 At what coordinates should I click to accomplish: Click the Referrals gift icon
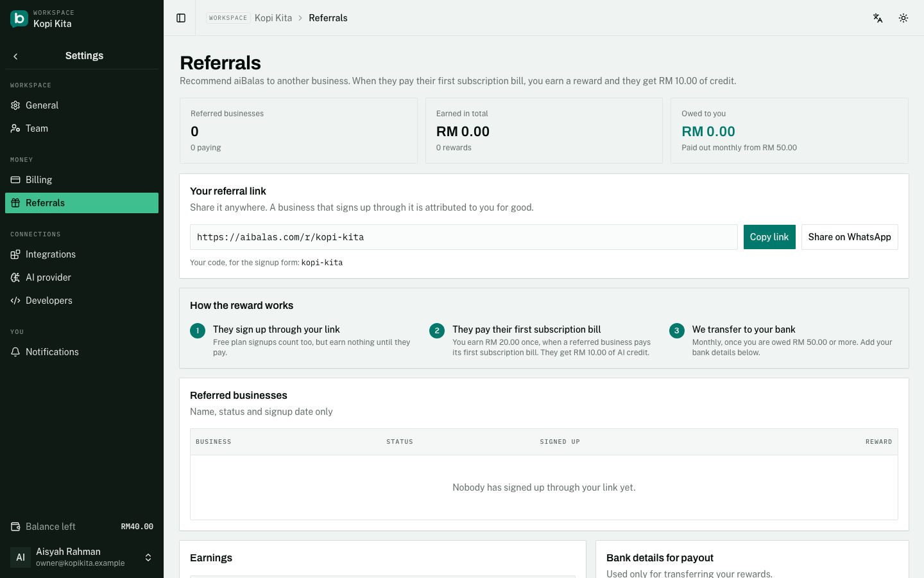15,203
